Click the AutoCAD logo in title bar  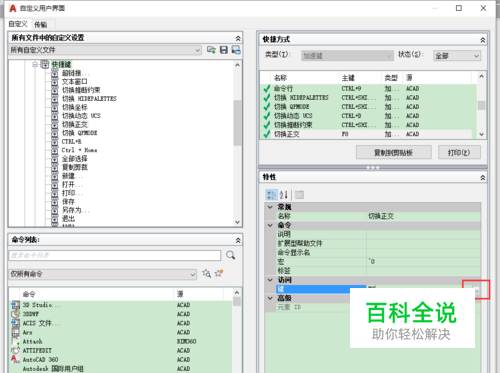coord(13,8)
